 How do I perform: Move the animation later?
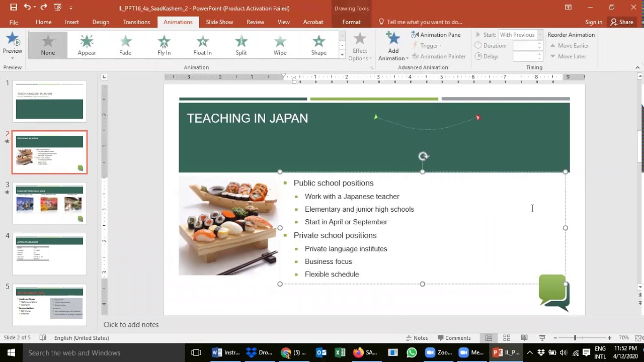click(568, 57)
